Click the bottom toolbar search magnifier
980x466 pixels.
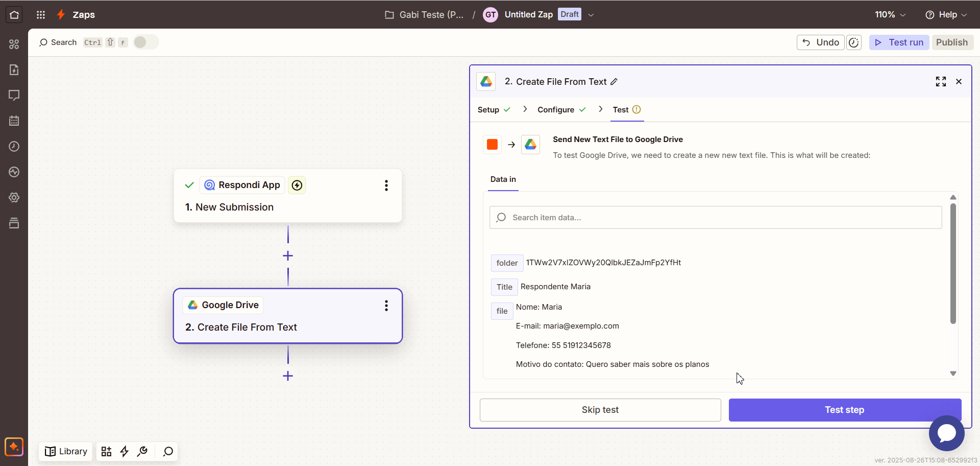click(168, 452)
